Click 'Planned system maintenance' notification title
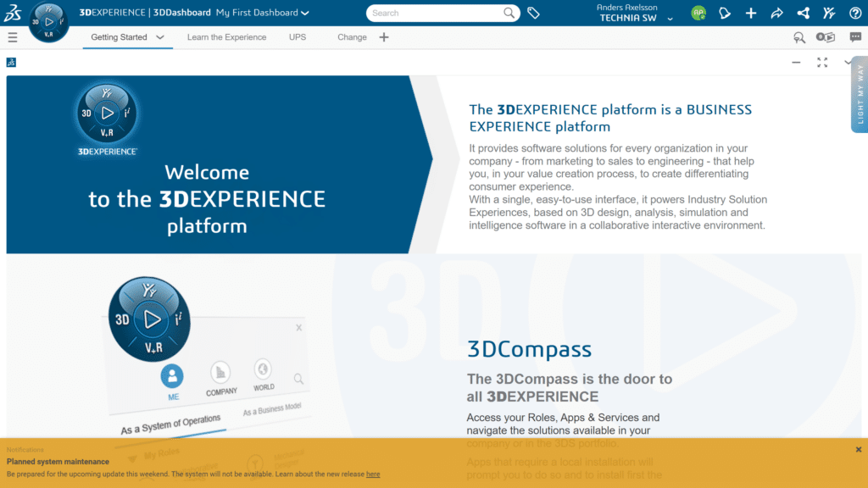 (x=58, y=462)
